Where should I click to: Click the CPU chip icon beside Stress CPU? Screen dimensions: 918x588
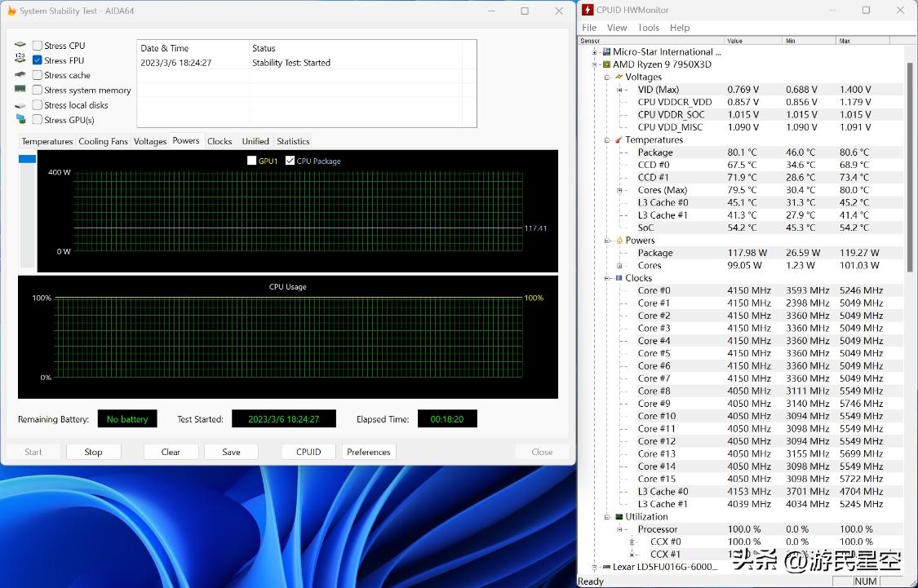click(20, 45)
